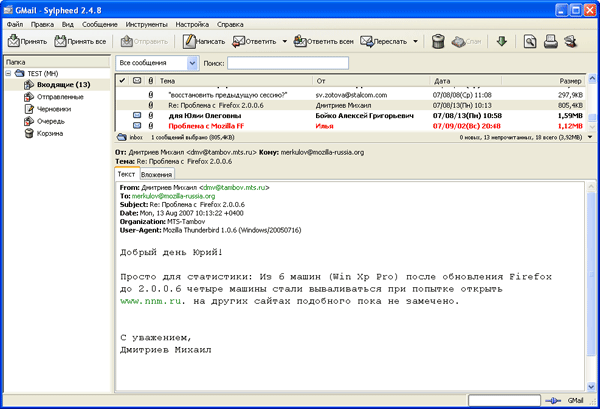Sort by the paperclip attachment column header
Screen dimensions: 600x409
click(151, 81)
